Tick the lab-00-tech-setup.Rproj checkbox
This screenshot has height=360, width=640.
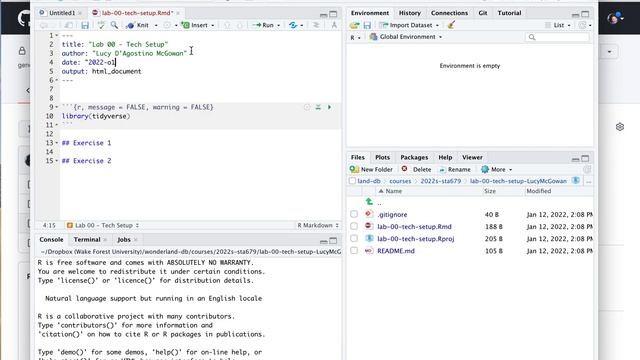pos(354,238)
